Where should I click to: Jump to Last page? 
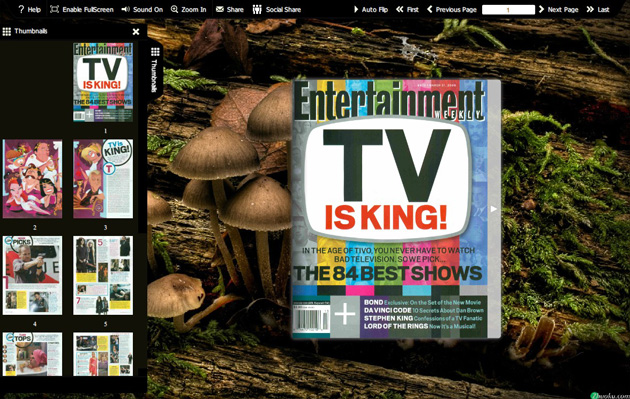click(x=598, y=9)
